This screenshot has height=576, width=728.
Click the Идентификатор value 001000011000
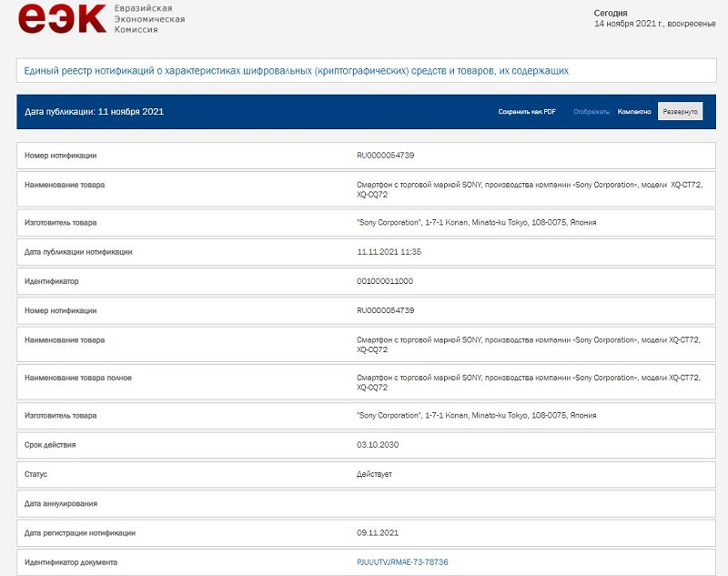point(384,281)
